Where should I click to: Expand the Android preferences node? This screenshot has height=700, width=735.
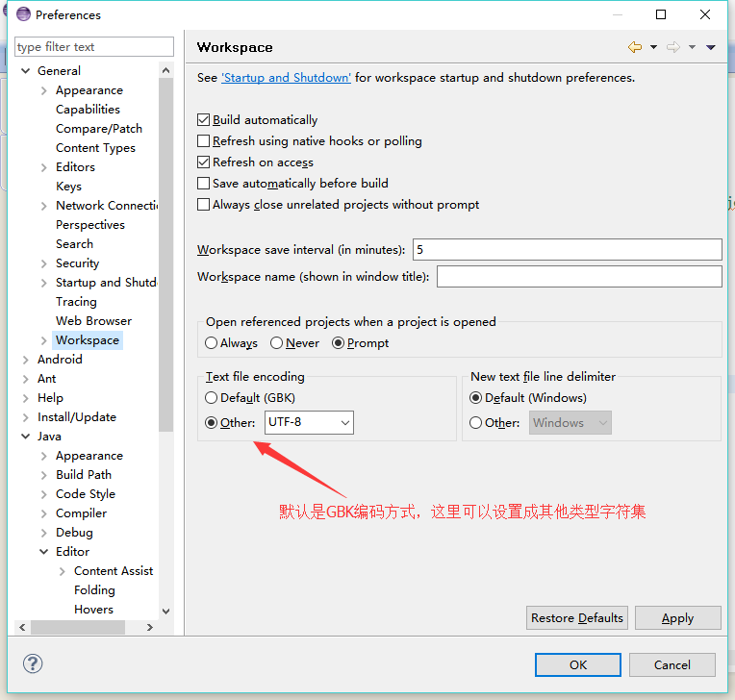(26, 360)
